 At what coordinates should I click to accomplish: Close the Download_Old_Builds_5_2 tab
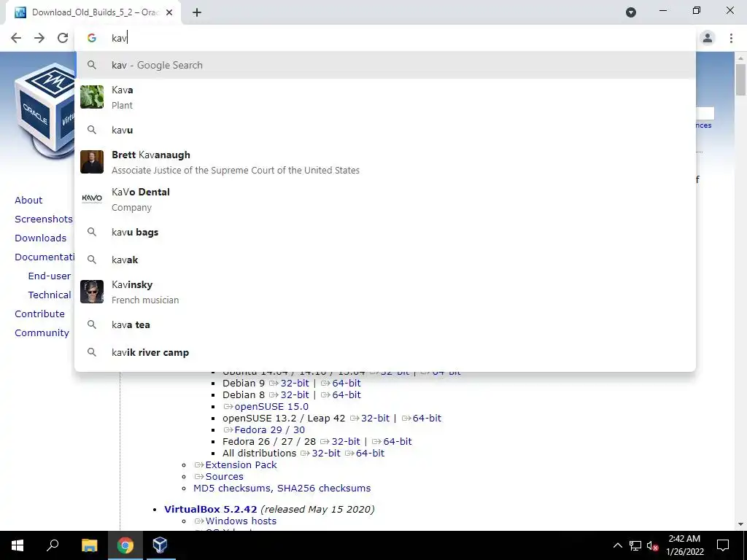tap(169, 12)
